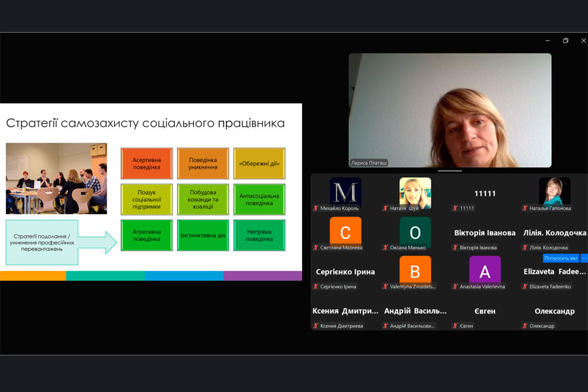Click the Лариса Платаш name label
The width and height of the screenshot is (588, 392).
pos(368,163)
